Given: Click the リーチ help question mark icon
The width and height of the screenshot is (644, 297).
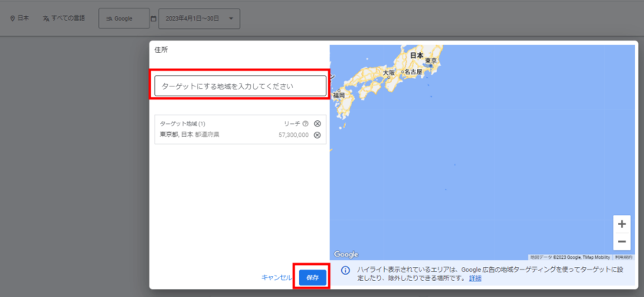Looking at the screenshot, I should pyautogui.click(x=305, y=123).
